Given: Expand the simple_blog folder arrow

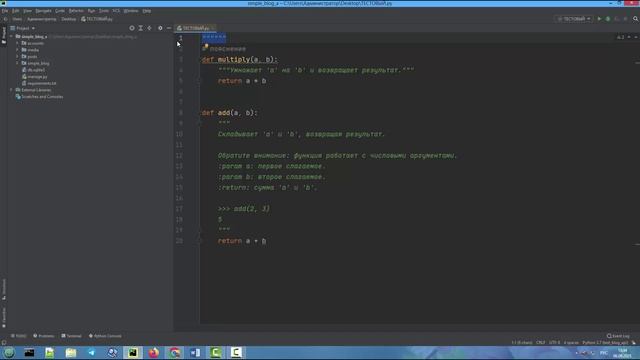Looking at the screenshot, I should (18, 63).
